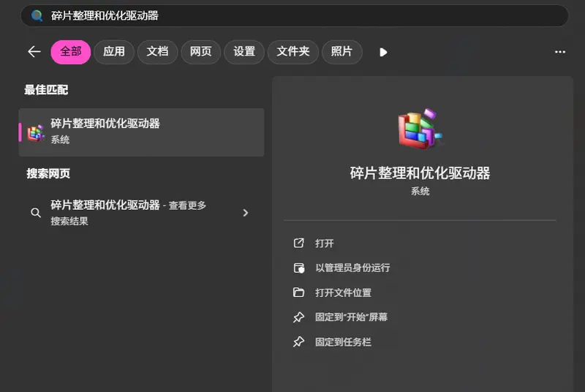The image size is (585, 392).
Task: Click the search box with 碎片整理和优化驱动器
Action: coord(295,15)
